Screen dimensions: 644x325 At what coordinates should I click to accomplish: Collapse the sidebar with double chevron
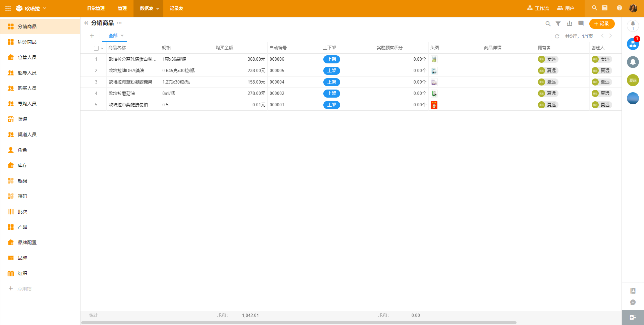click(x=86, y=23)
